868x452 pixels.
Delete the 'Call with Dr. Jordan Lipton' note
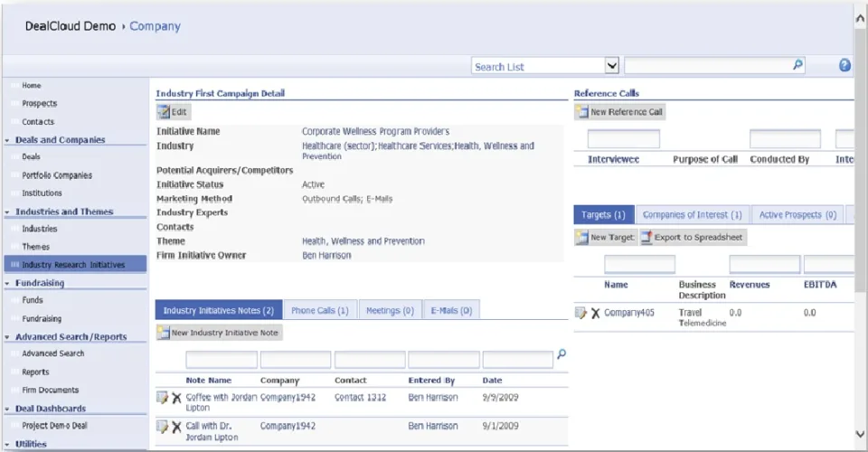[x=176, y=427]
